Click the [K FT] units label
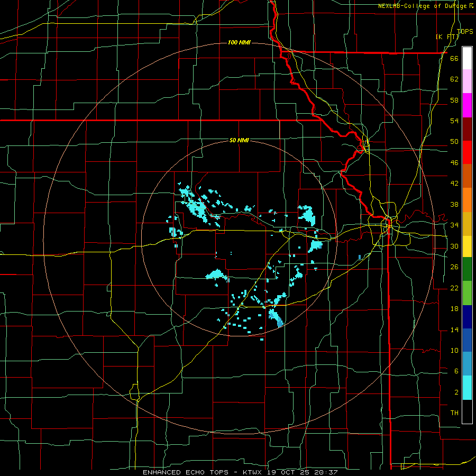 [x=447, y=36]
